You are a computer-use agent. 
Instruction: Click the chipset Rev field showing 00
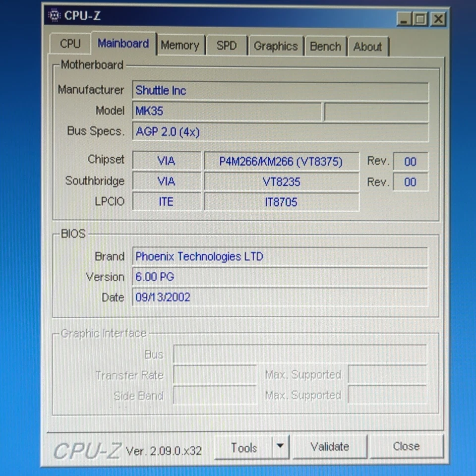(x=410, y=161)
